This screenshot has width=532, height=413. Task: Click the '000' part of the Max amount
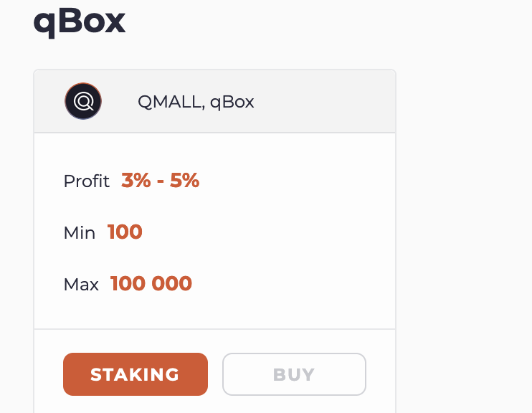coord(171,283)
